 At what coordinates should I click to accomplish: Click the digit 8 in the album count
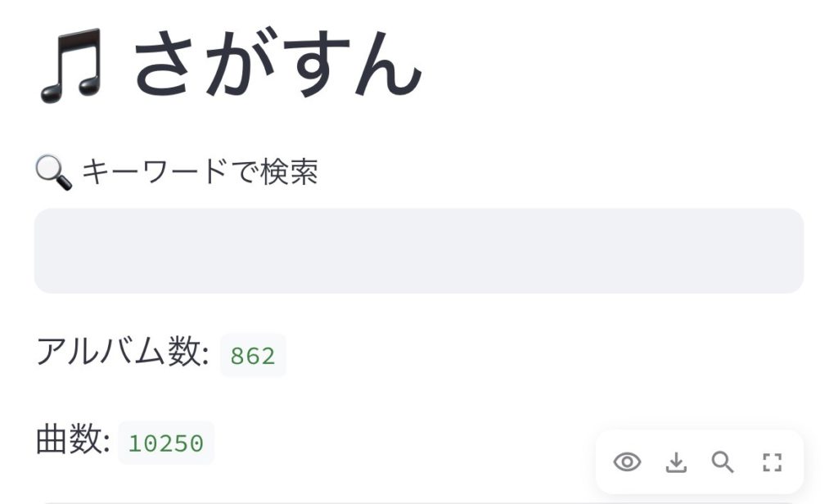click(x=238, y=356)
